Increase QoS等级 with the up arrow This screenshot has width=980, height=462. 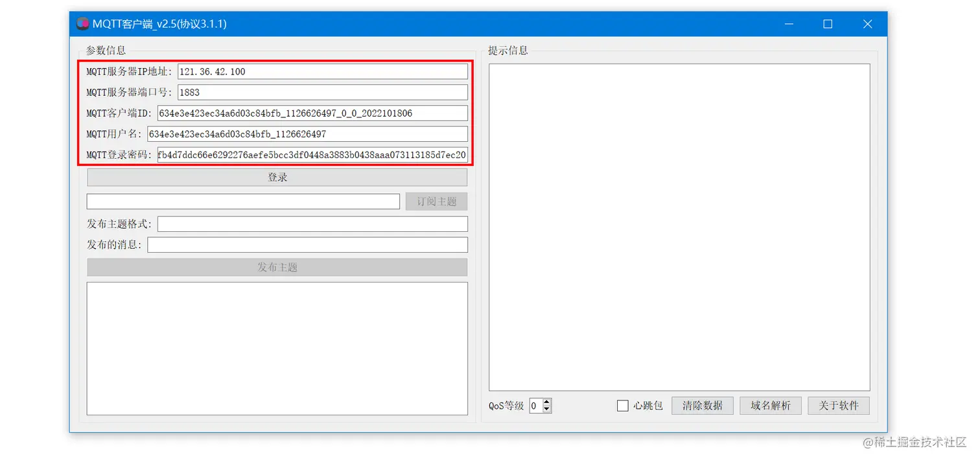pos(547,402)
